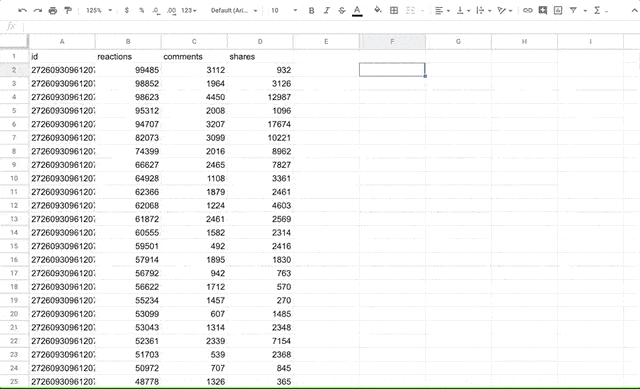640x389 pixels.
Task: Format selection as percent
Action: click(x=141, y=11)
